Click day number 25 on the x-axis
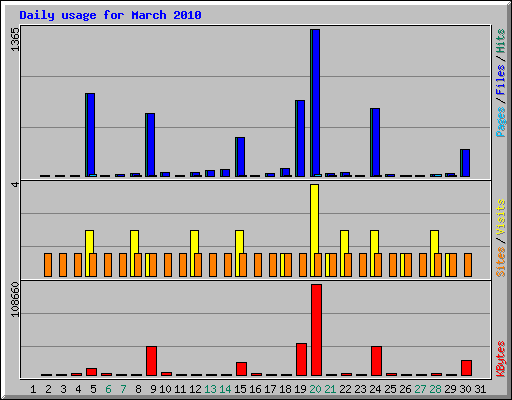The width and height of the screenshot is (512, 400). tap(390, 389)
